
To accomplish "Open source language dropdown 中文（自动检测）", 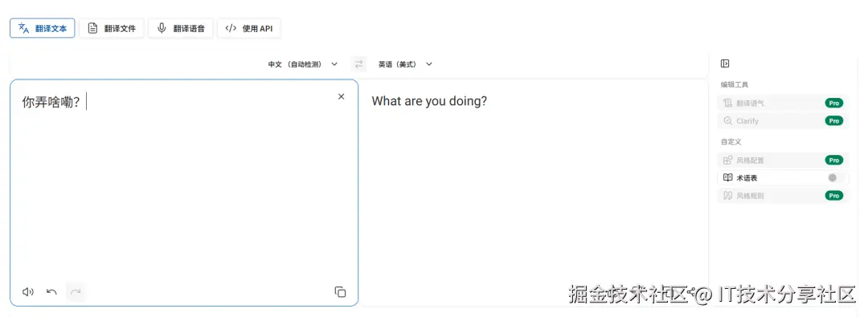I will coord(303,64).
